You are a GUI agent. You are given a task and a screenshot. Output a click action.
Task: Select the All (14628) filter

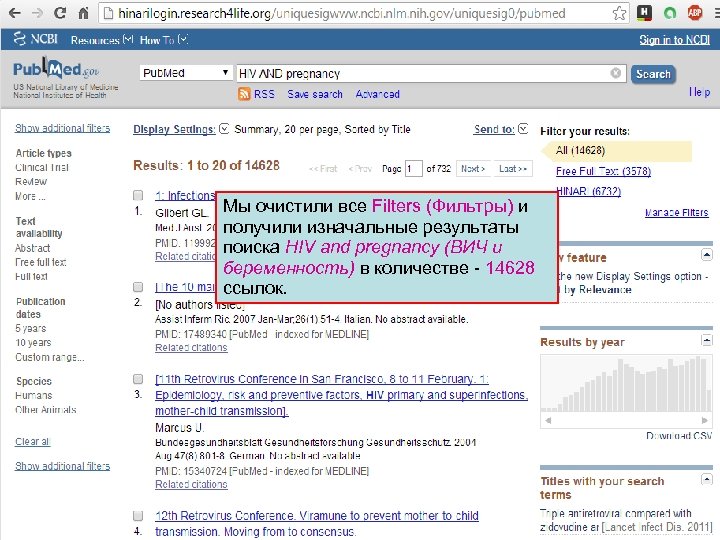tap(580, 150)
